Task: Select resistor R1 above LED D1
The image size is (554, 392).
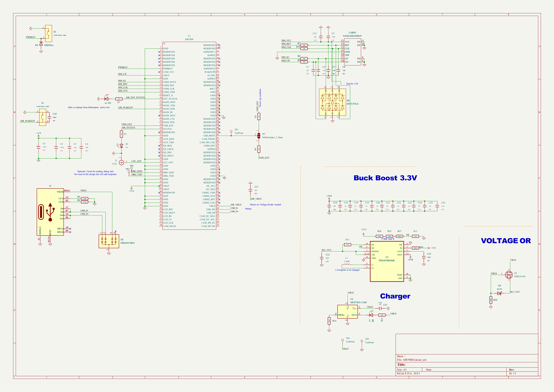Action: coord(121,134)
